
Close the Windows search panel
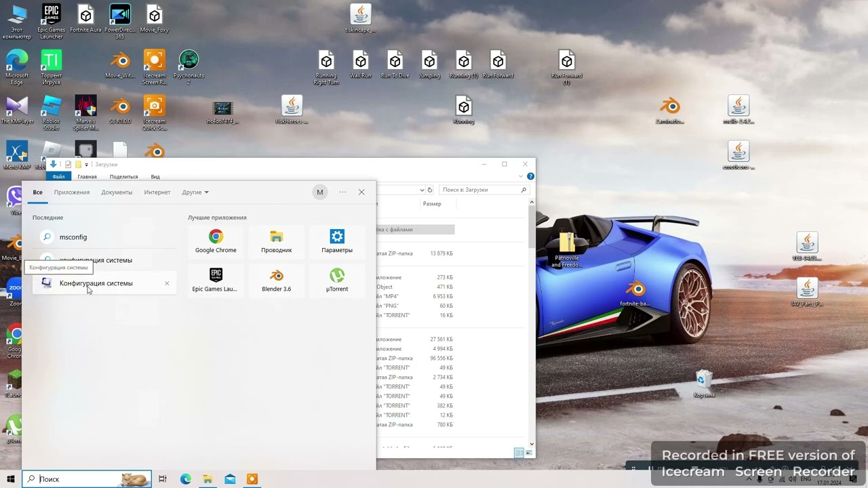361,192
